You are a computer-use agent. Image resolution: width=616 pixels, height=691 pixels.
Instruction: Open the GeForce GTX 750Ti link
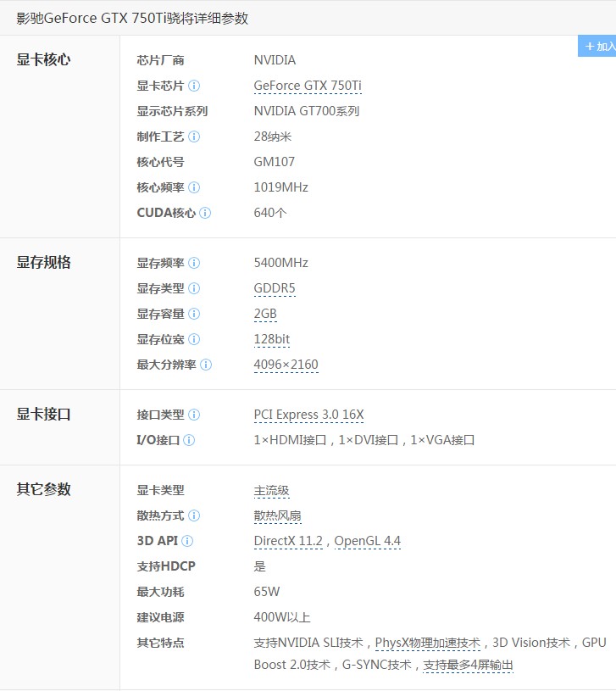click(x=308, y=86)
